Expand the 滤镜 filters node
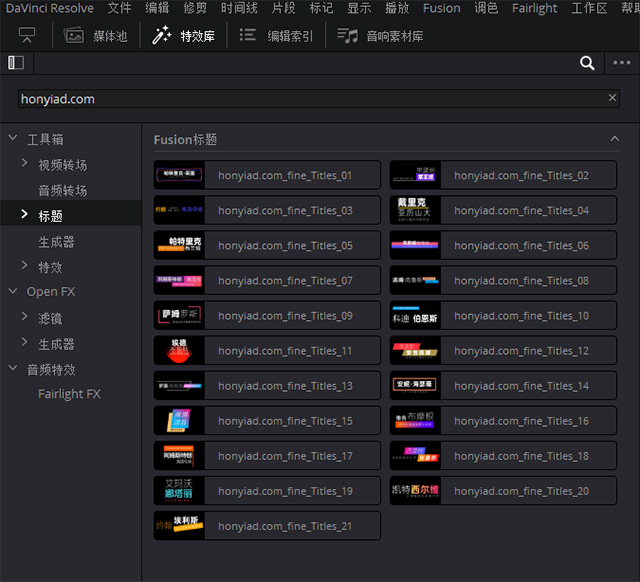640x582 pixels. tap(24, 316)
